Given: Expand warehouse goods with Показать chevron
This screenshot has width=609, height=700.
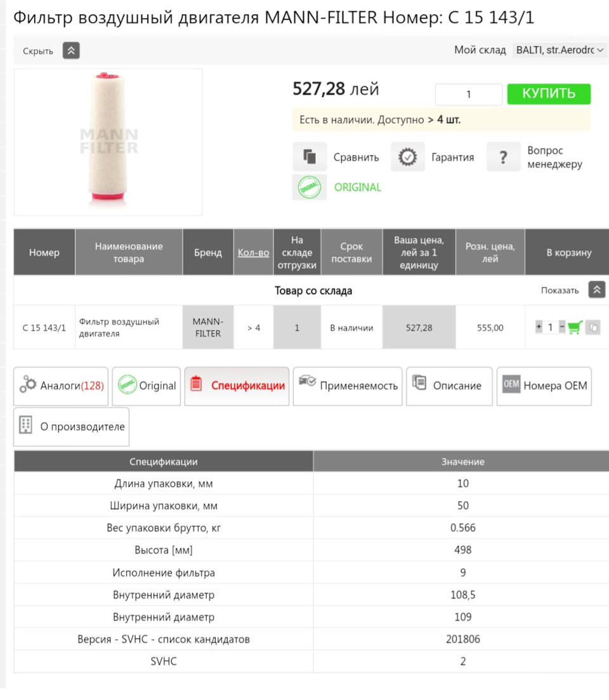Looking at the screenshot, I should point(597,290).
